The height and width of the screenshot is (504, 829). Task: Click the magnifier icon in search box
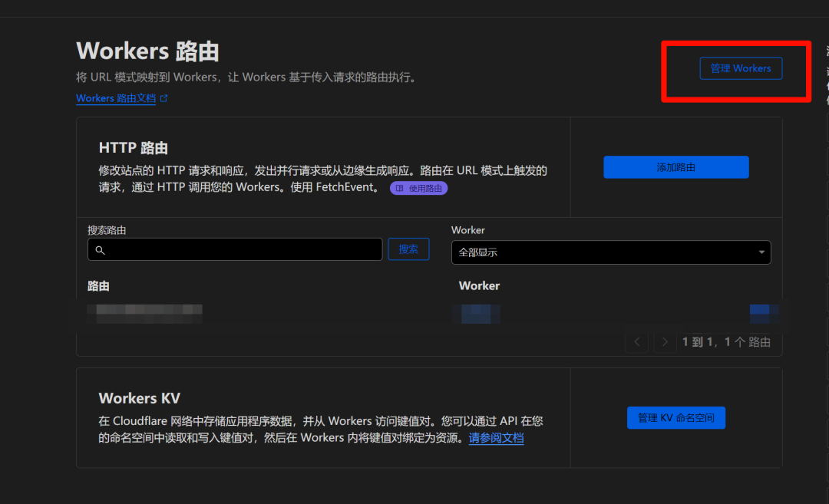pos(100,250)
